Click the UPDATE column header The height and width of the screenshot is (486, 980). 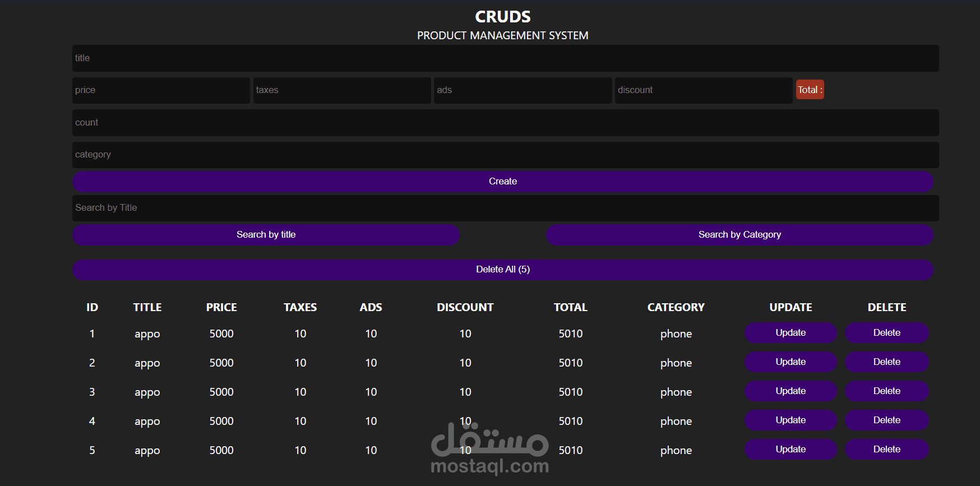(x=791, y=307)
